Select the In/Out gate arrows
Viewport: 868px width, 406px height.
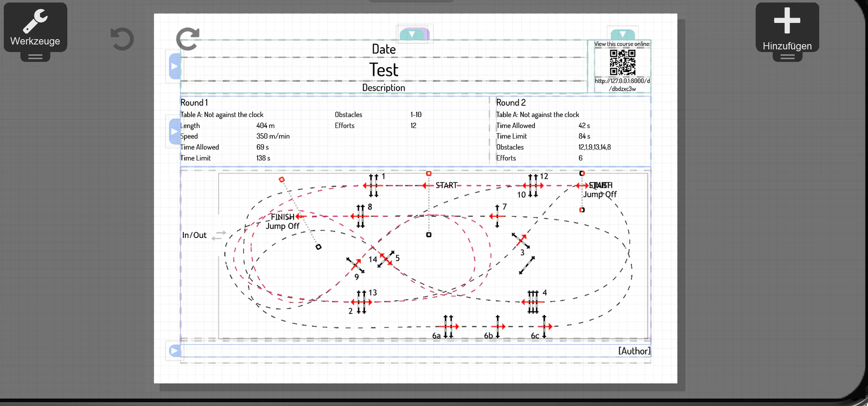(219, 235)
